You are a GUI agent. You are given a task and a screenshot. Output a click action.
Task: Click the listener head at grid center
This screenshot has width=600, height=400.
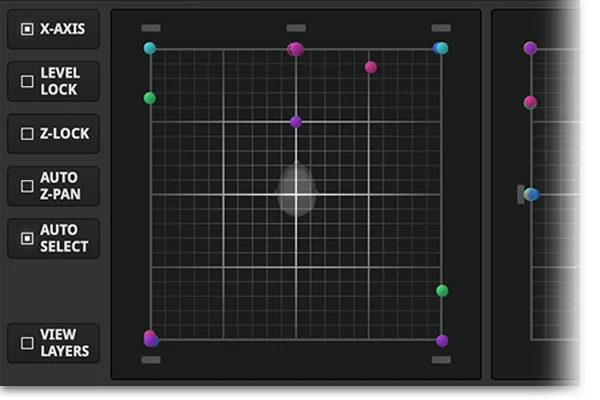coord(296,191)
